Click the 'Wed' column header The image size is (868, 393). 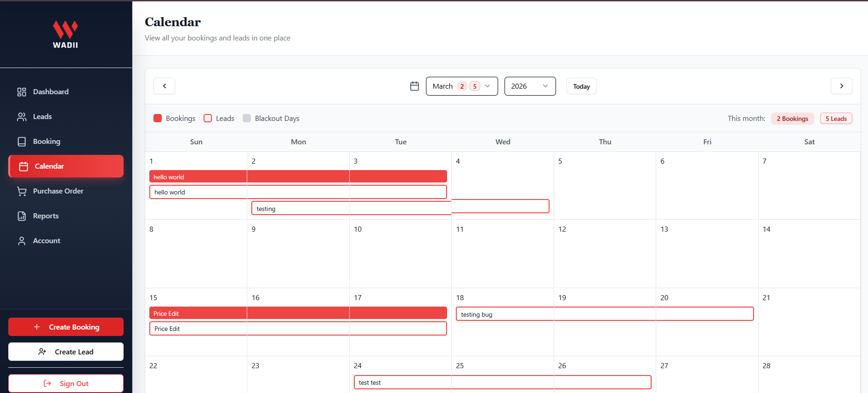tap(503, 142)
